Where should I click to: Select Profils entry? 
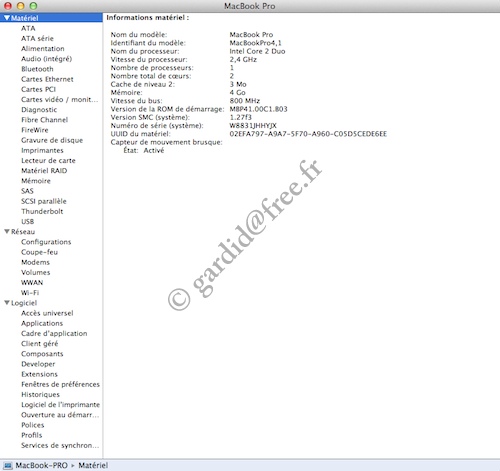(x=32, y=435)
